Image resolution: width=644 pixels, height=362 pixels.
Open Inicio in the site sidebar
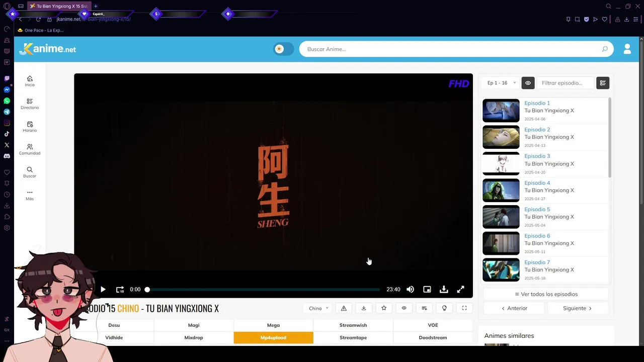coord(30,81)
